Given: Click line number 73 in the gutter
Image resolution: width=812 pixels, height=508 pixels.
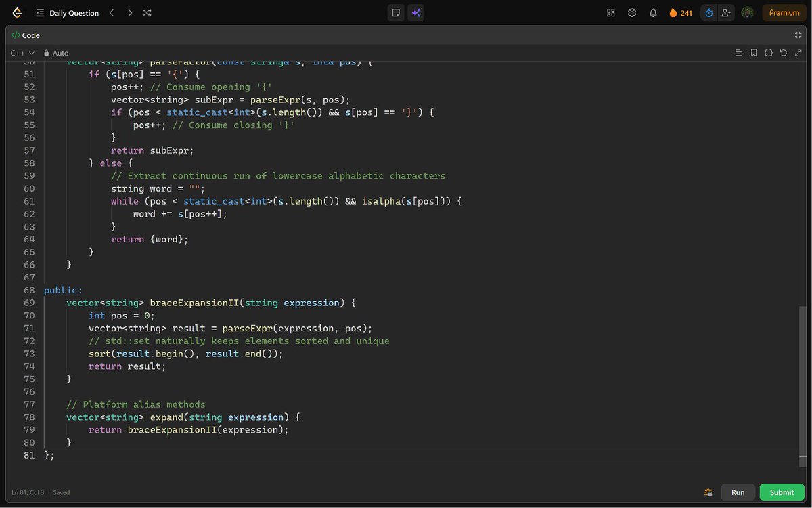Looking at the screenshot, I should tap(29, 354).
